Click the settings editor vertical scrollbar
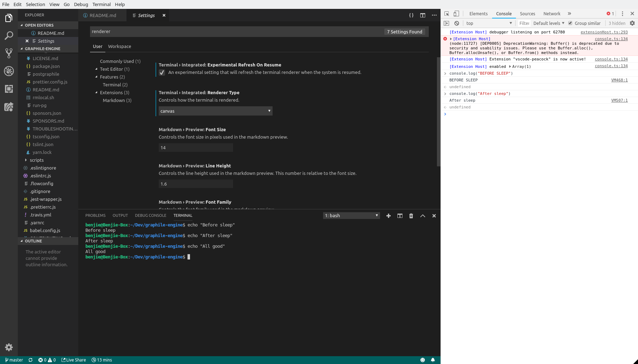Viewport: 638px width, 364px height. pos(438,112)
